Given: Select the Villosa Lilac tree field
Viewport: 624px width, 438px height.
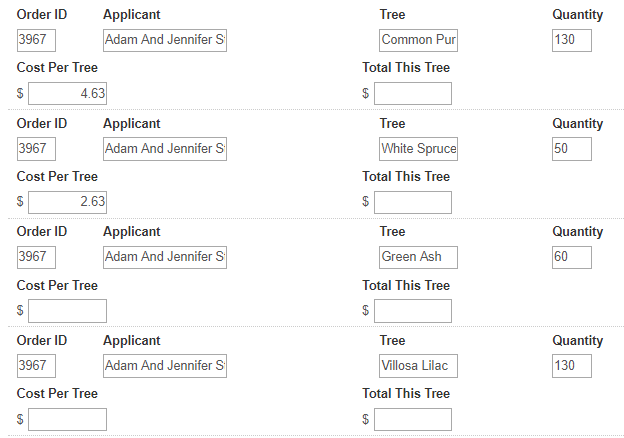Looking at the screenshot, I should point(418,366).
